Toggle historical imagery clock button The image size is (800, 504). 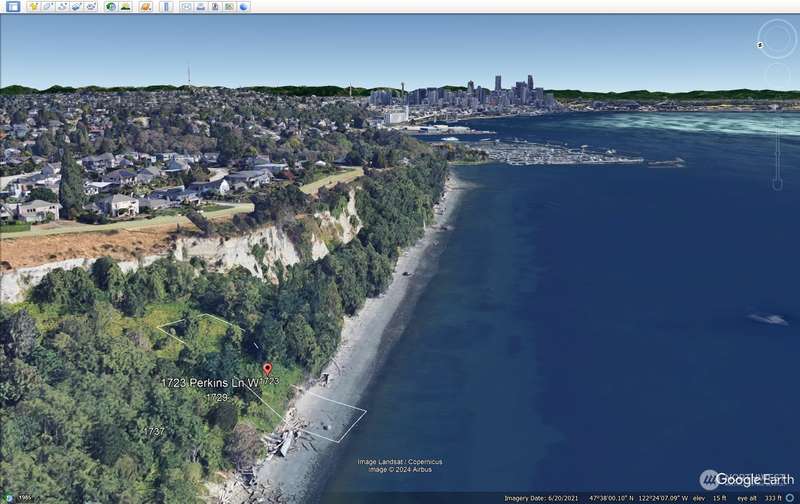click(110, 6)
